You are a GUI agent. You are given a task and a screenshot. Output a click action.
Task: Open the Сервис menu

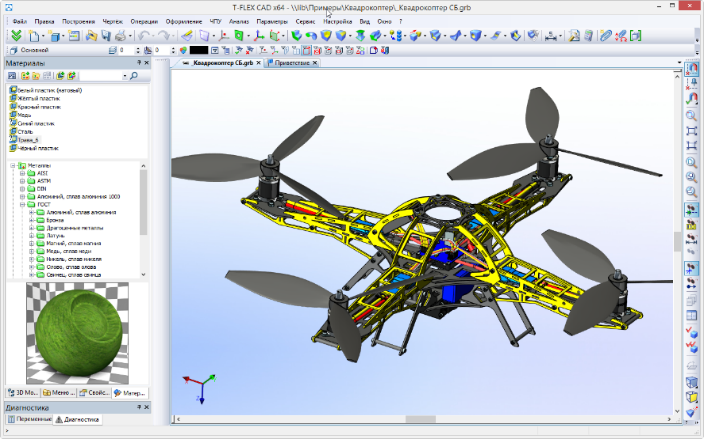coord(305,21)
